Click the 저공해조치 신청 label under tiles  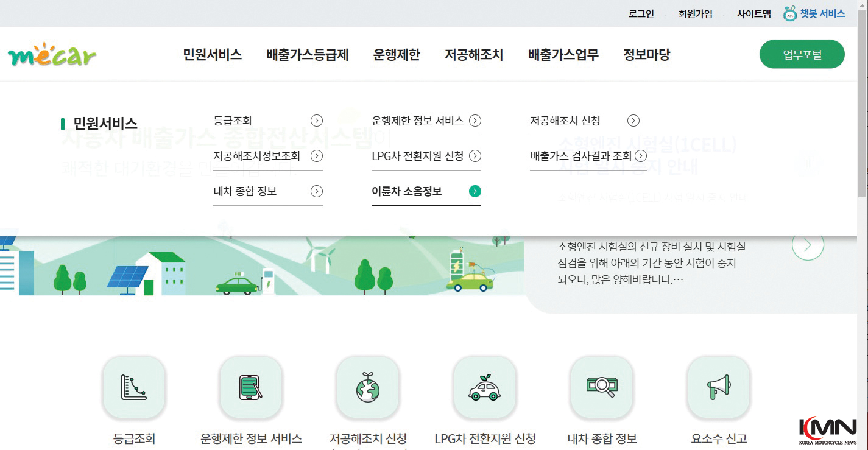[368, 438]
